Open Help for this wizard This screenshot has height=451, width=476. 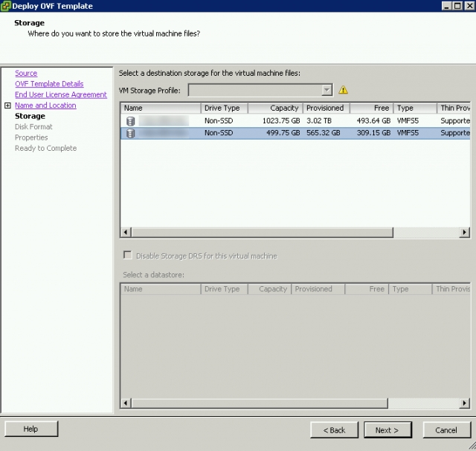point(30,429)
